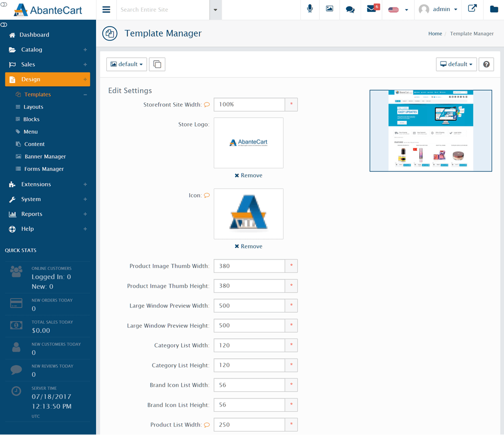504x435 pixels.
Task: Expand the System menu
Action: 48,199
